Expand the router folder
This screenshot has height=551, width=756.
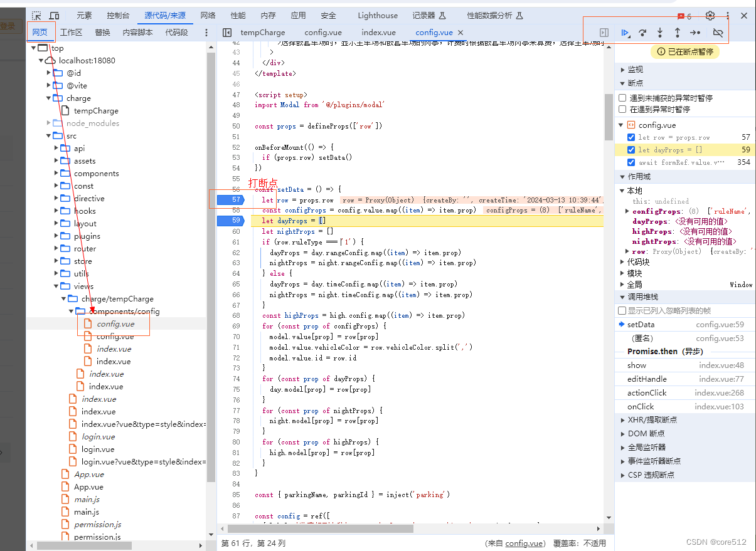point(56,249)
